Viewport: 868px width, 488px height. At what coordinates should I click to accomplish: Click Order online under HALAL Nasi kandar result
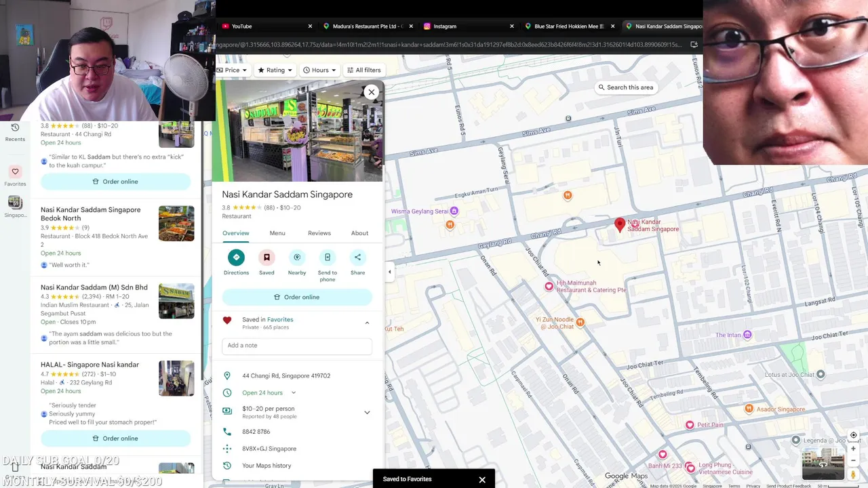(x=115, y=439)
